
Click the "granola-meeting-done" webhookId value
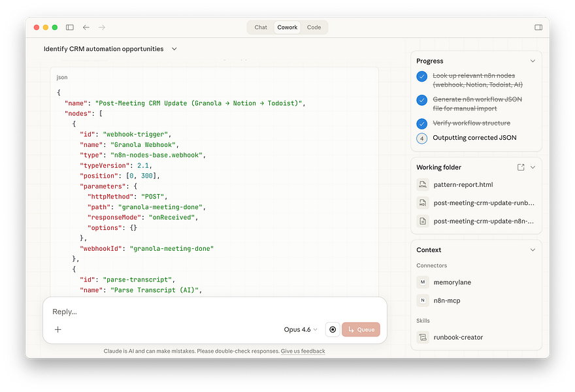tap(172, 249)
